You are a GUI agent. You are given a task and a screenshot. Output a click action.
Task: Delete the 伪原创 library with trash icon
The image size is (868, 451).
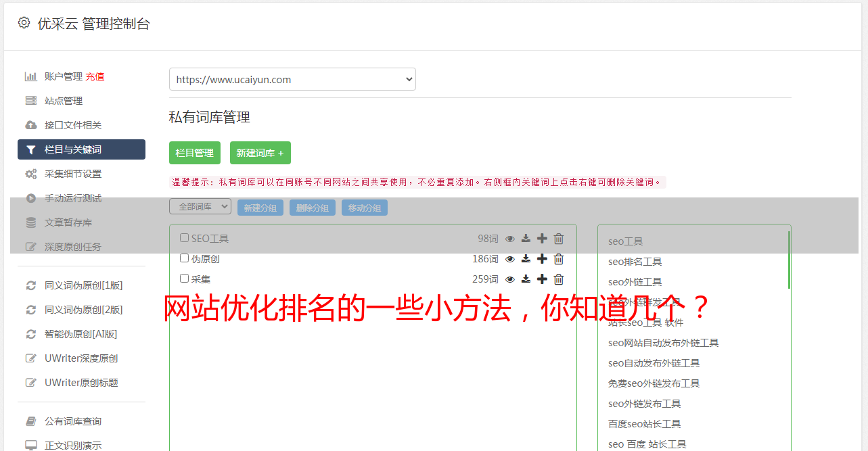tap(559, 259)
